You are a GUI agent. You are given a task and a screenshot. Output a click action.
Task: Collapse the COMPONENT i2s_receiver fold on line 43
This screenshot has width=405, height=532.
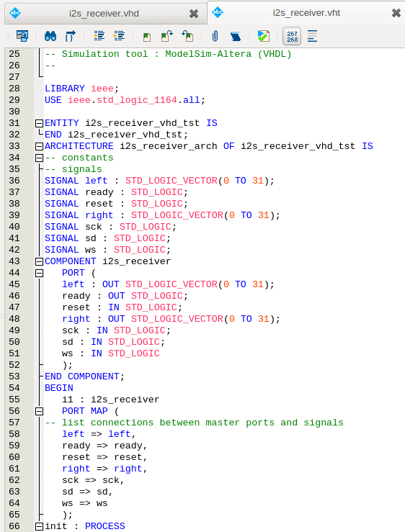tap(40, 261)
